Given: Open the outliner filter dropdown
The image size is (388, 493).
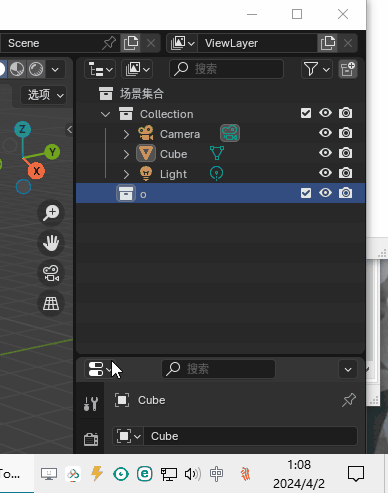Looking at the screenshot, I should (317, 69).
